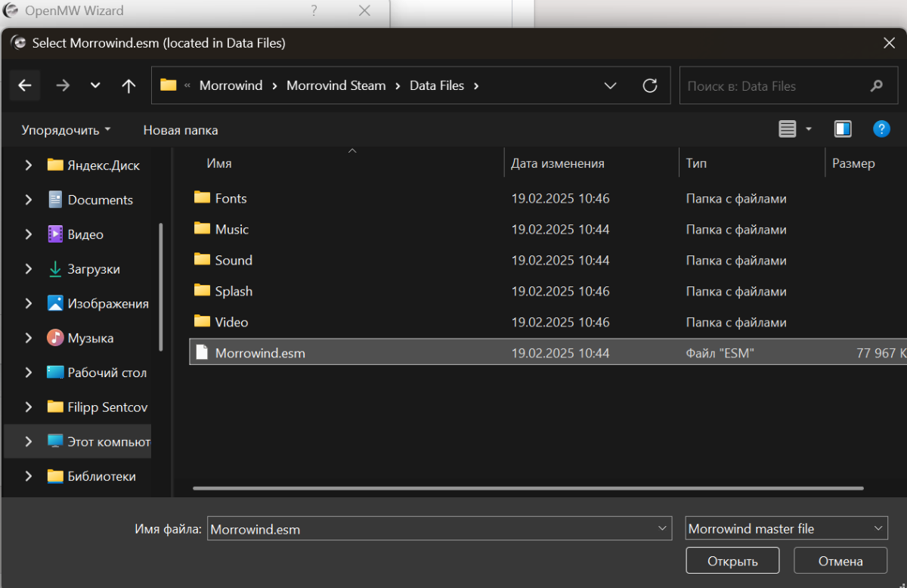907x588 pixels.
Task: Toggle the preview pane icon
Action: [x=843, y=129]
